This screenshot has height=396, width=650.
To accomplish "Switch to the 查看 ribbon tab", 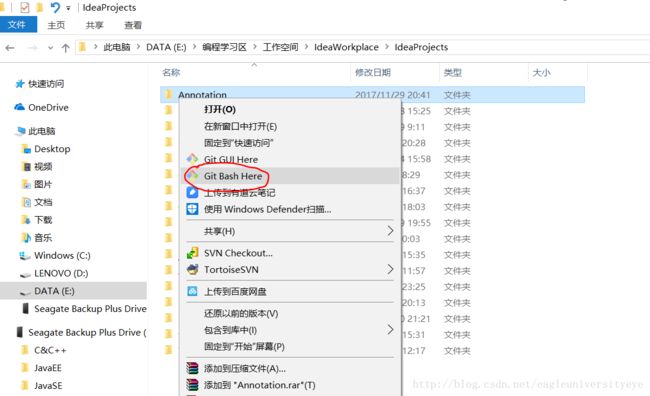I will (x=133, y=25).
